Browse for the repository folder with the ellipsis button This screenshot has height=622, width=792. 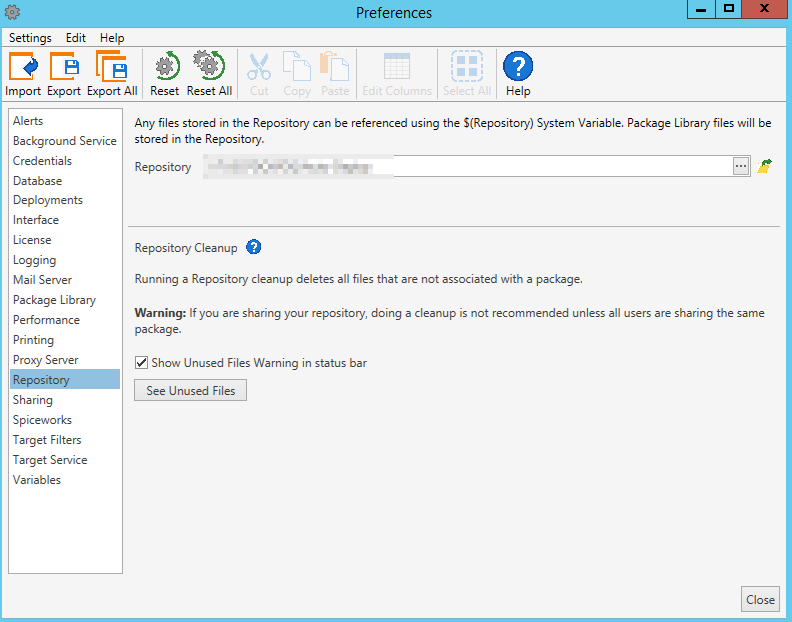pyautogui.click(x=741, y=167)
